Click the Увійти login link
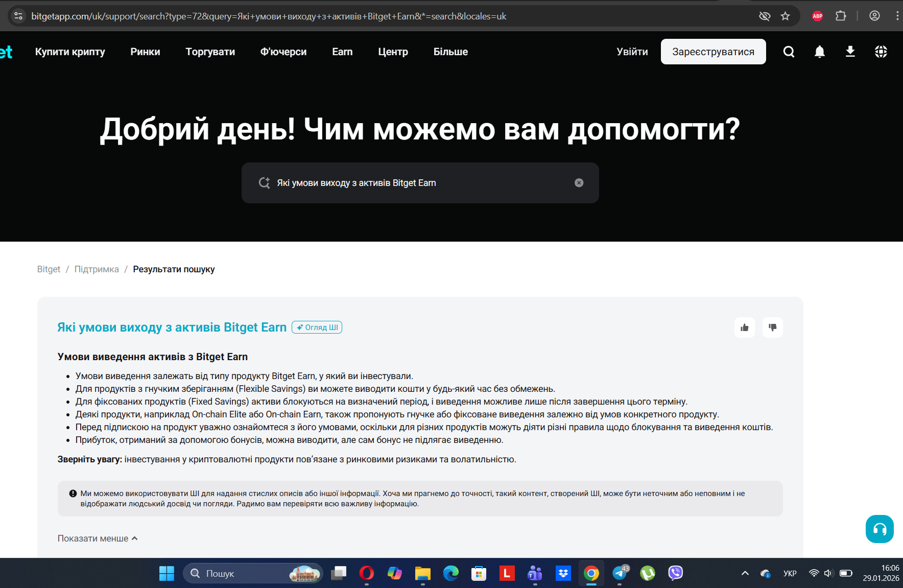 point(632,52)
